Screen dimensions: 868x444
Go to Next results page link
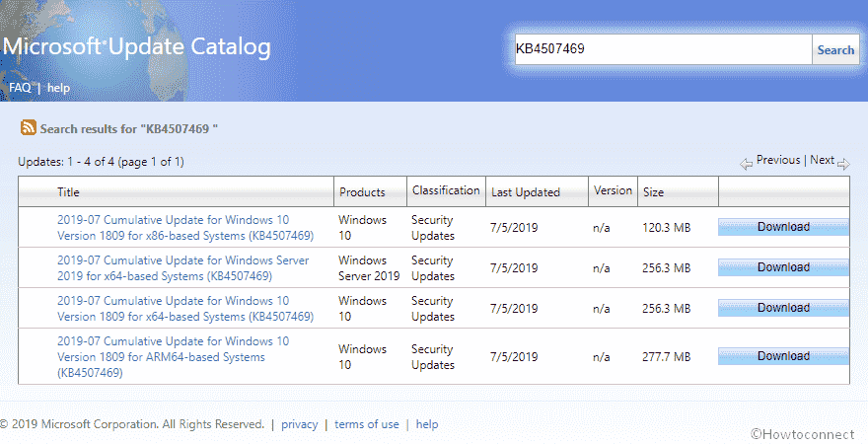click(822, 160)
